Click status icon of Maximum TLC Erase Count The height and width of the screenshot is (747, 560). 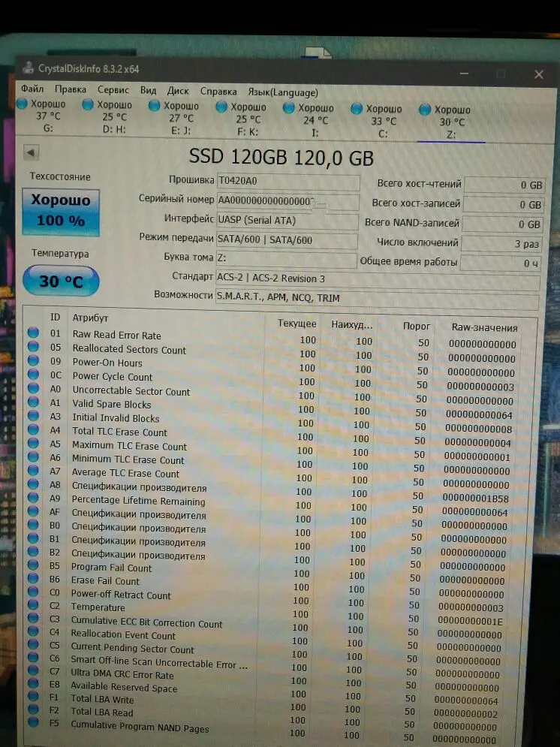pos(33,443)
